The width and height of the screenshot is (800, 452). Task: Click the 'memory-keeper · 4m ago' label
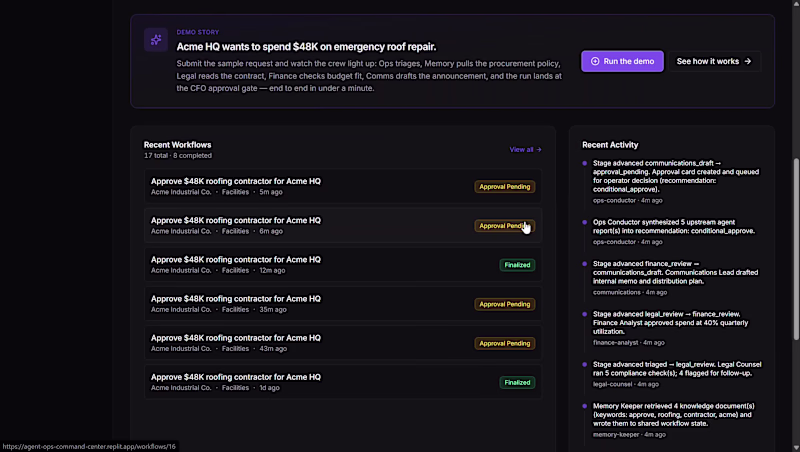click(x=629, y=435)
